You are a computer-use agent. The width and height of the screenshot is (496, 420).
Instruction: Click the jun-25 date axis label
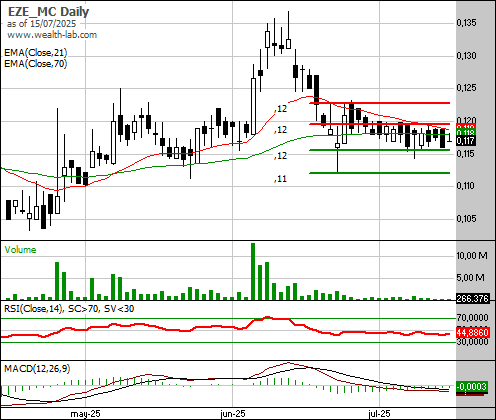(x=233, y=414)
